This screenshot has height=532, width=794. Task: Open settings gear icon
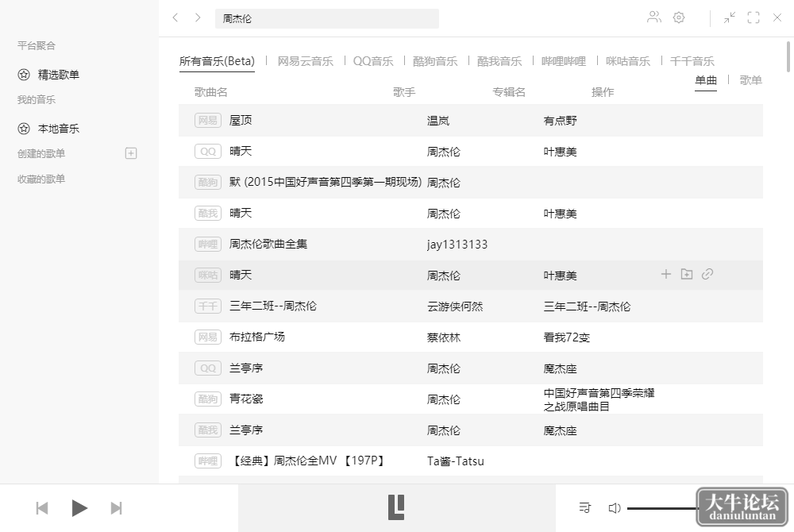(x=679, y=17)
